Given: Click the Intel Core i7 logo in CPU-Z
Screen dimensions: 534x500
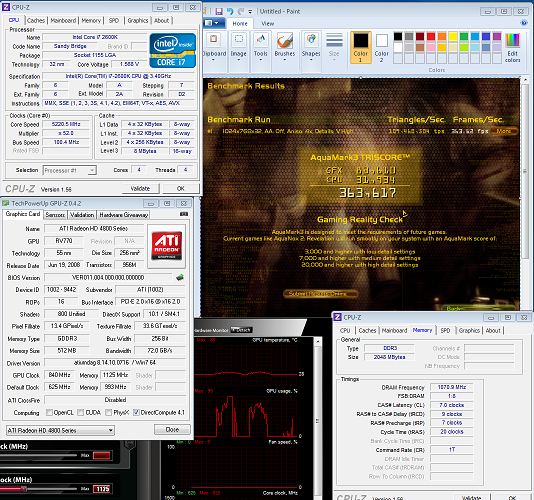Looking at the screenshot, I should click(x=173, y=50).
